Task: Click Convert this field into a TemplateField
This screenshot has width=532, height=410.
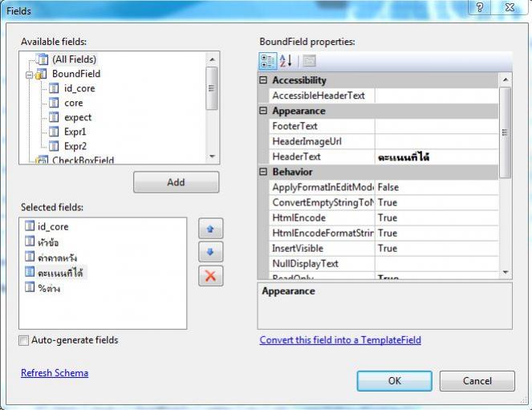Action: point(340,340)
